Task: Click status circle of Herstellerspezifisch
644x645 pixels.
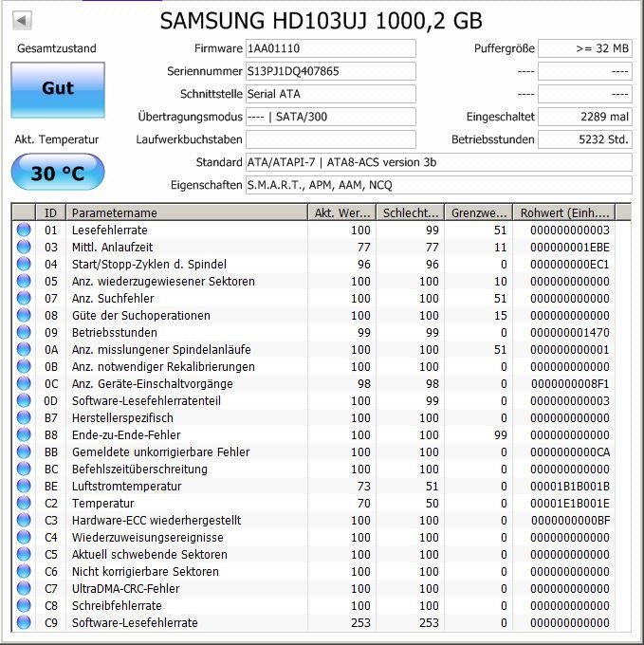Action: click(24, 417)
